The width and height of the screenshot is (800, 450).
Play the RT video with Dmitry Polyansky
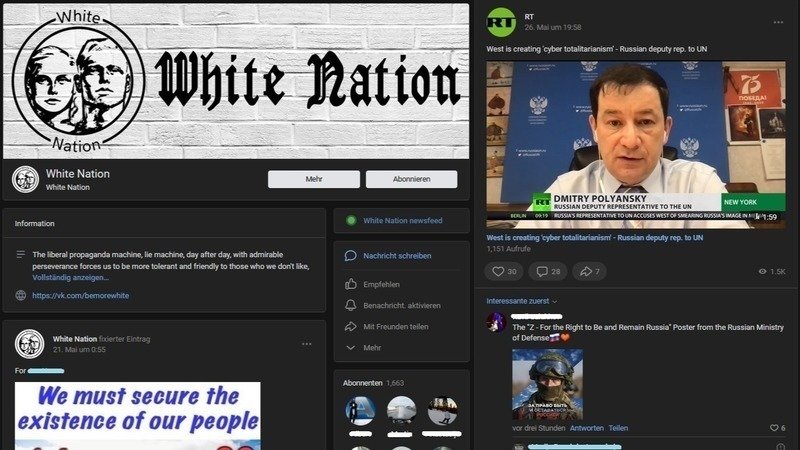coord(636,145)
